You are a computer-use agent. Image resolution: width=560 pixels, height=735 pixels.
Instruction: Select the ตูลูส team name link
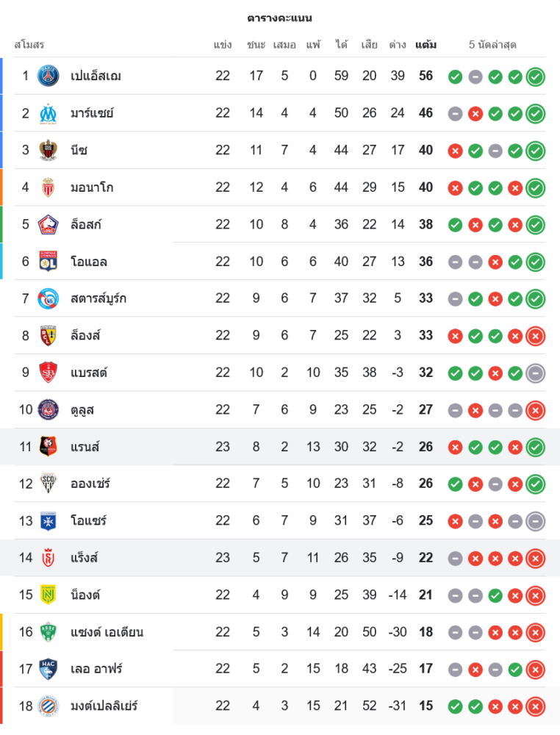click(x=82, y=409)
